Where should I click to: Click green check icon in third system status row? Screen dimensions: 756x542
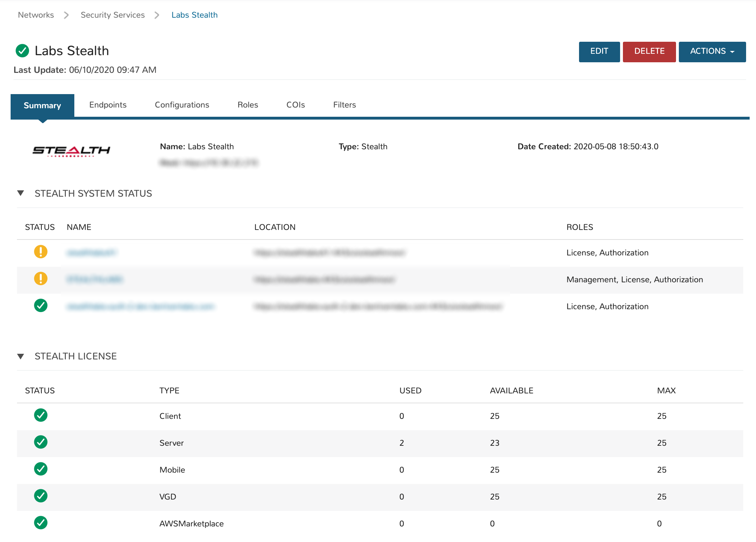click(41, 306)
